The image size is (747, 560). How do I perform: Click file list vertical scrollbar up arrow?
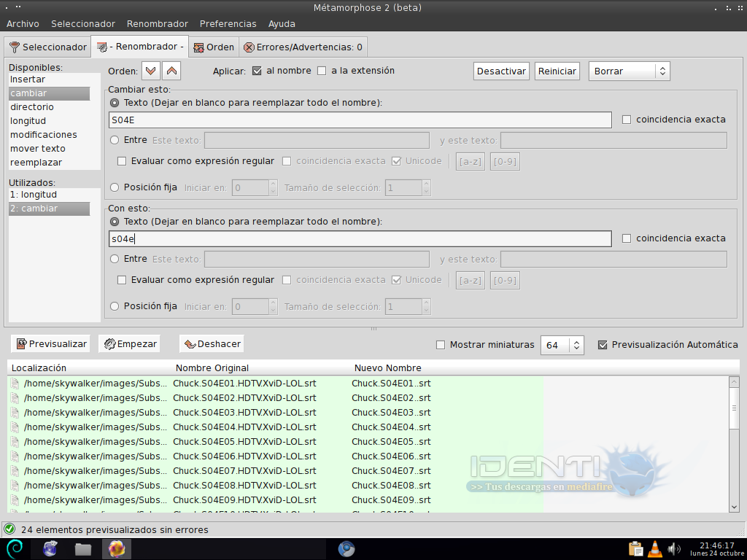point(734,382)
